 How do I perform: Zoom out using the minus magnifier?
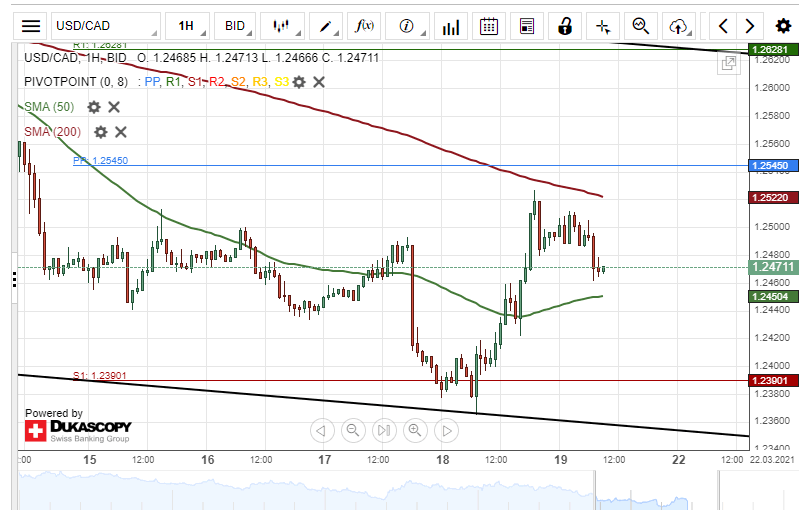[353, 431]
